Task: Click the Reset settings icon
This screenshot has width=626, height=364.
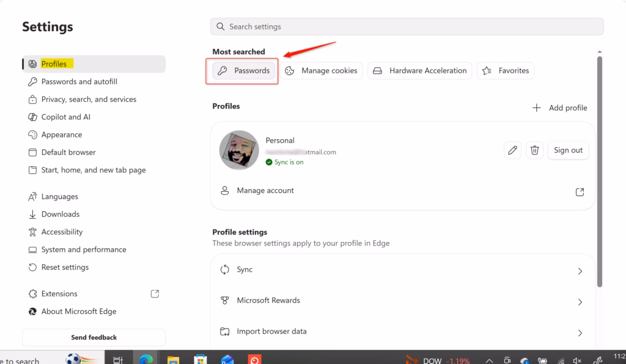Action: [32, 267]
